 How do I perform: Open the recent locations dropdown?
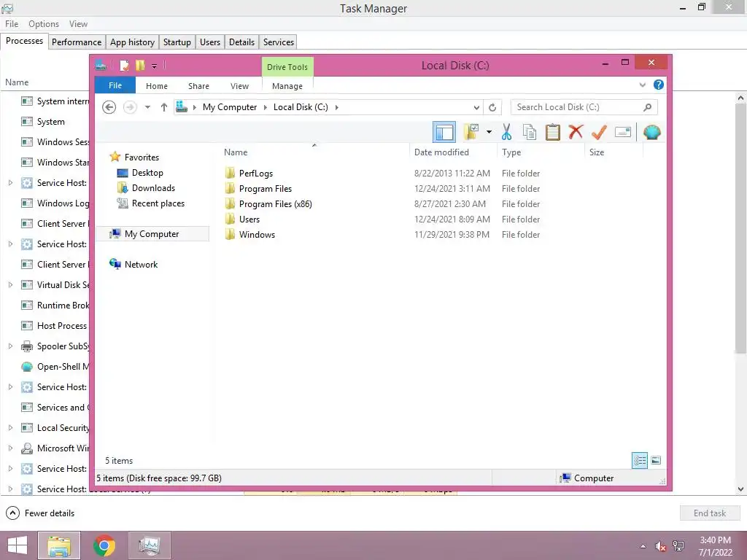(147, 107)
